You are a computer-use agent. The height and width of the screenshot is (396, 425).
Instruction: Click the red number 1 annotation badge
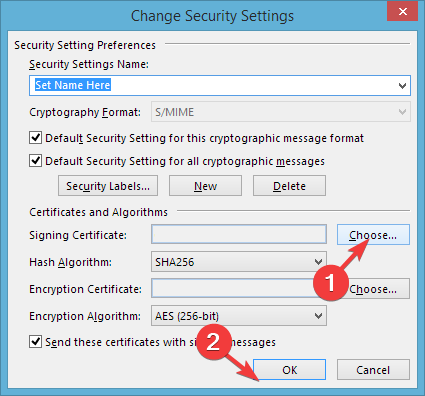(331, 283)
